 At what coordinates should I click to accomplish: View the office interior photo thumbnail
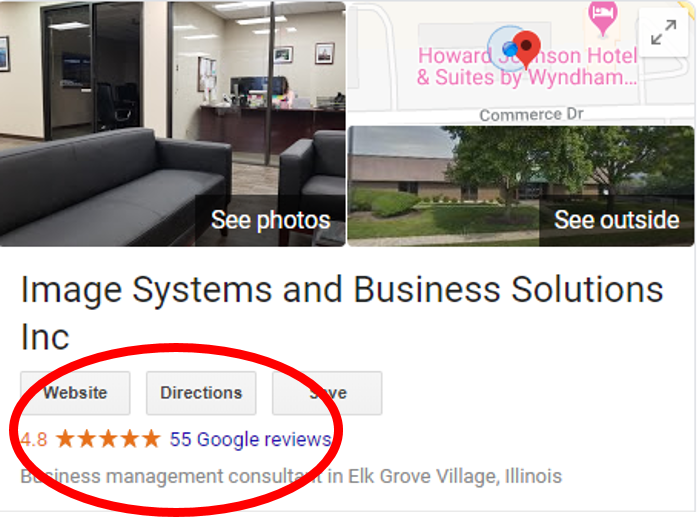pyautogui.click(x=173, y=123)
